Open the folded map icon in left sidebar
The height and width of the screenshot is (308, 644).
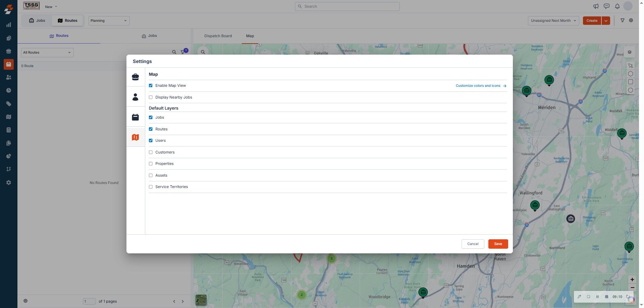9,117
